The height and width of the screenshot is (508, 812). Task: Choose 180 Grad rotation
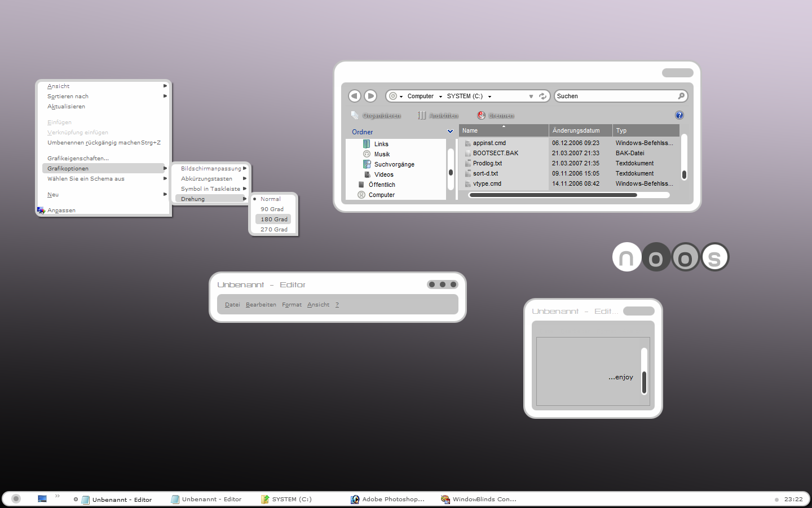click(x=273, y=220)
